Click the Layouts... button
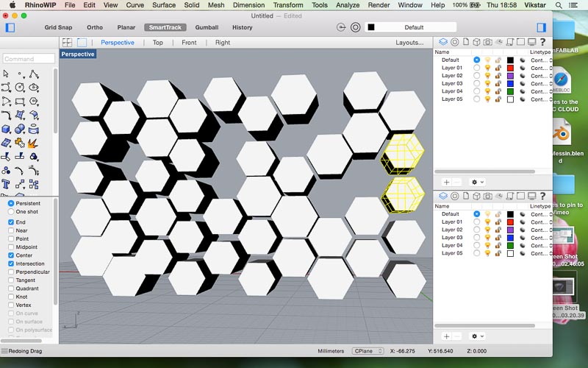Screen dimensions: 588x368 click(409, 43)
